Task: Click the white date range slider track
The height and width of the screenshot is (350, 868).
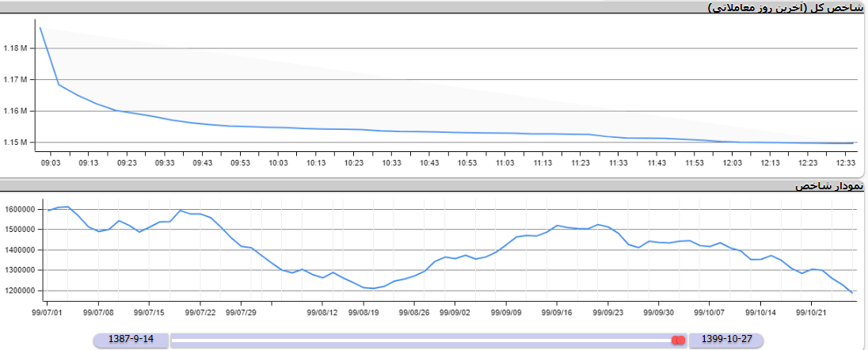Action: point(420,340)
